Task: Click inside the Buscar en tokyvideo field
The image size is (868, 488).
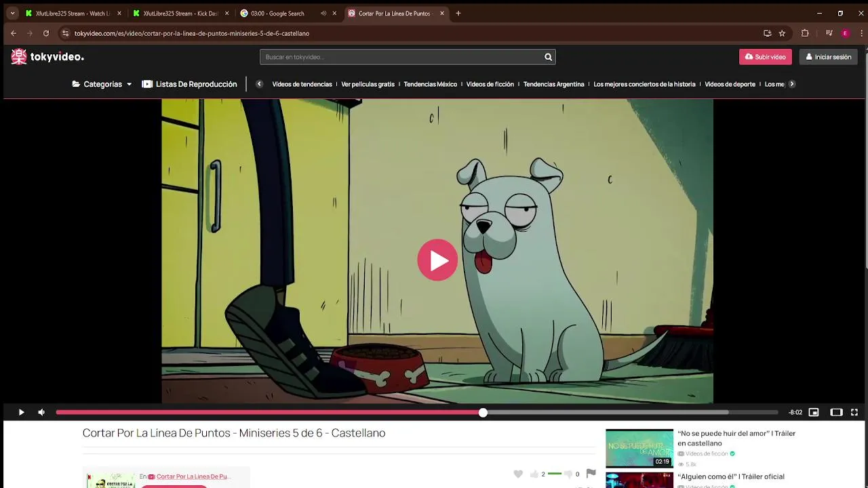Action: (400, 57)
